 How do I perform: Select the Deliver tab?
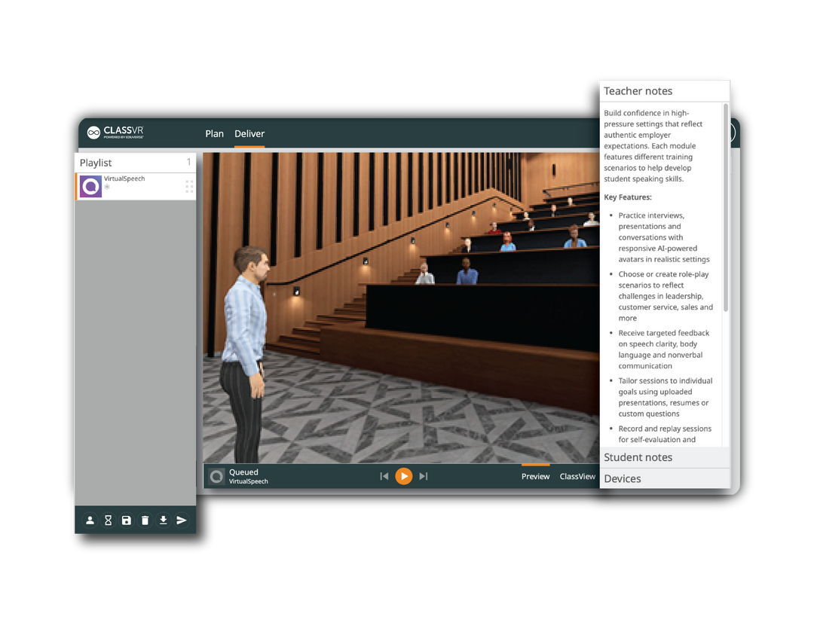coord(249,133)
